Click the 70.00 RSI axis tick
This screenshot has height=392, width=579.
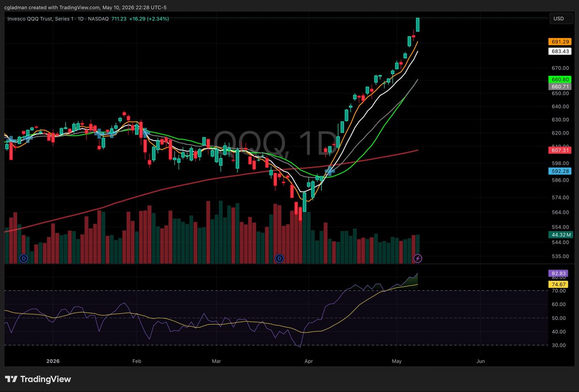click(559, 291)
